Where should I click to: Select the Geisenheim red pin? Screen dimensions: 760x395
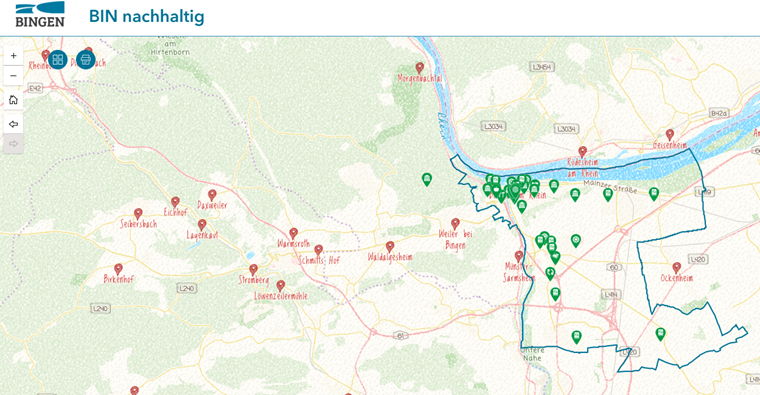[670, 134]
